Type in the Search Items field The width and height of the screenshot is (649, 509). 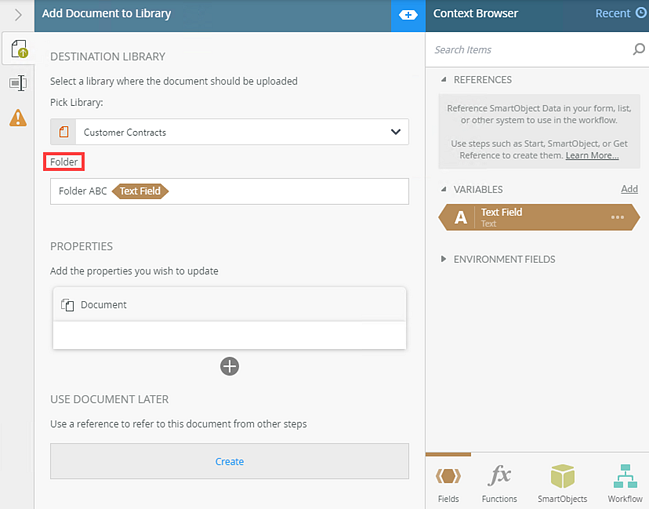coord(528,49)
